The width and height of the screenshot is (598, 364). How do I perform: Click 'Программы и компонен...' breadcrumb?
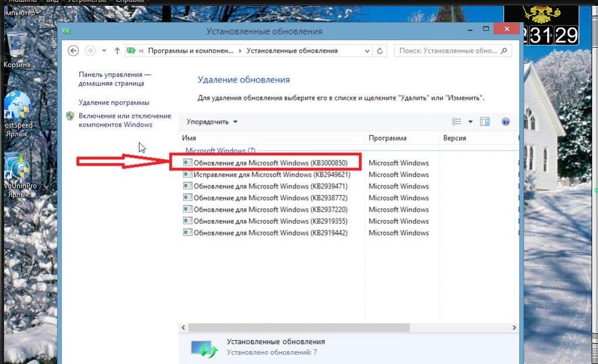(190, 51)
